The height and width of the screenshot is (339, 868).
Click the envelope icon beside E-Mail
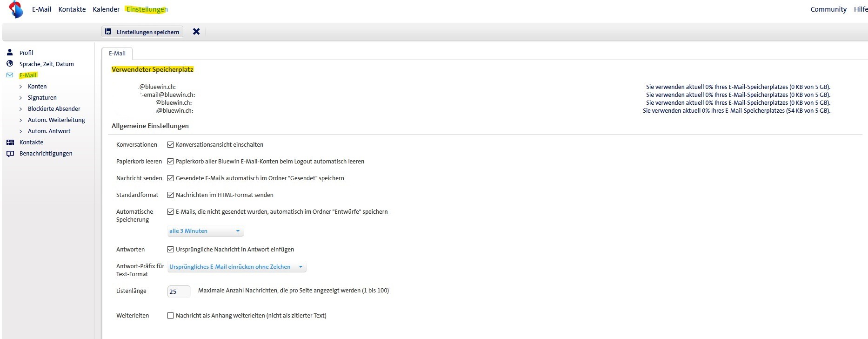click(x=10, y=75)
